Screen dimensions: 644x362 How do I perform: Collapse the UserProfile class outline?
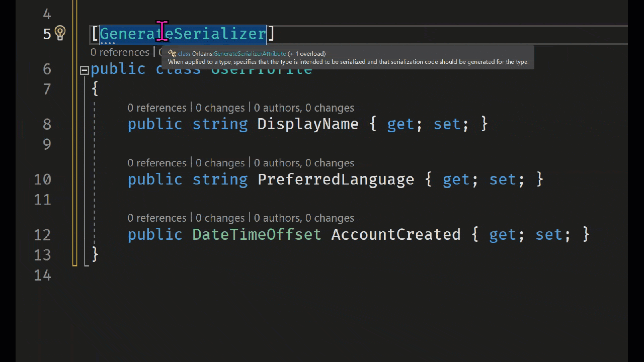point(85,70)
